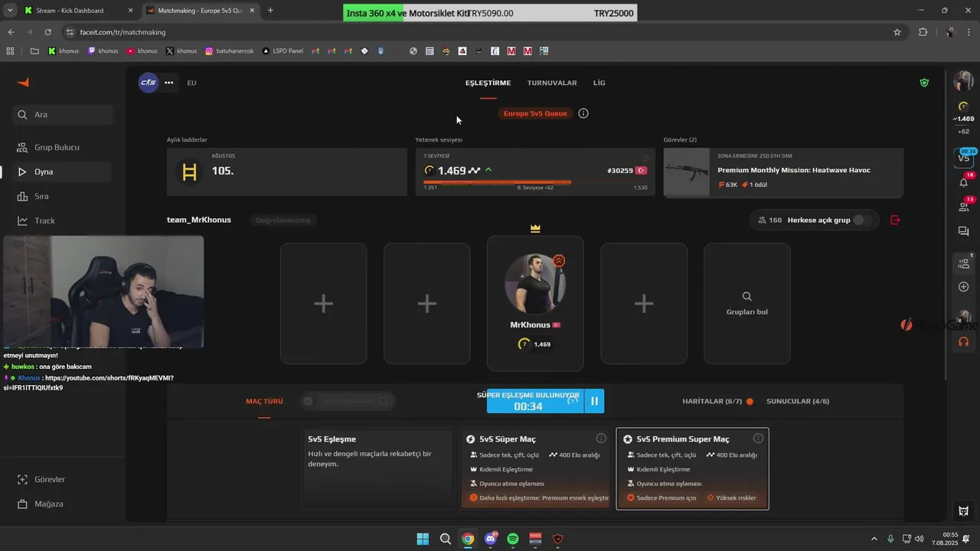
Task: Click Grupları bul search card
Action: 747,304
